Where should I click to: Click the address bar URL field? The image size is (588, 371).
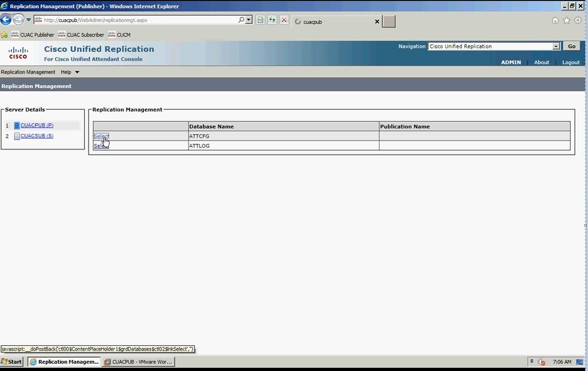pyautogui.click(x=135, y=20)
